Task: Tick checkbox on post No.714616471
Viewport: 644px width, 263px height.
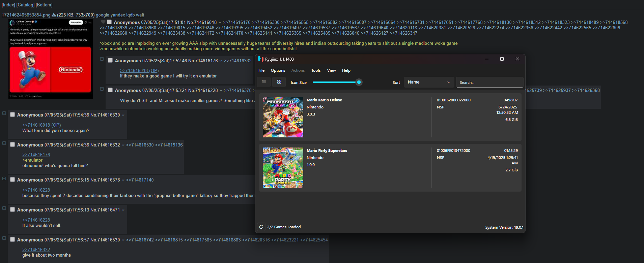Action: coord(12,209)
